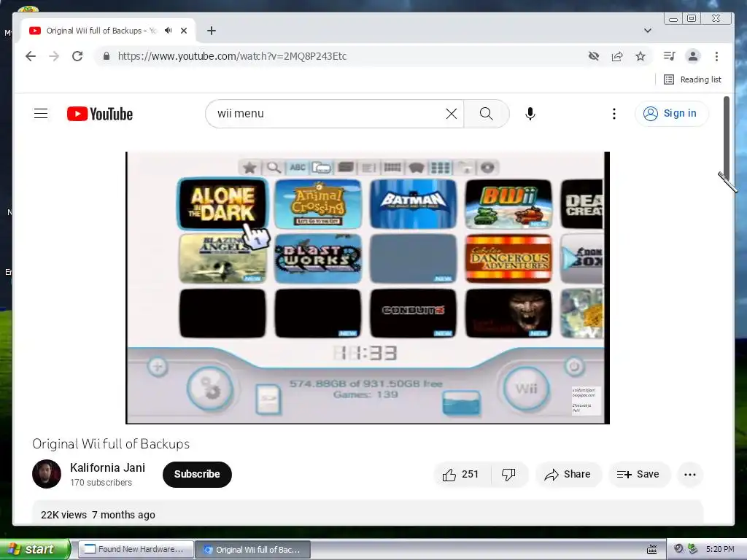Click the 3x3 grid view icon in video toolbar
The width and height of the screenshot is (747, 560).
pos(440,168)
